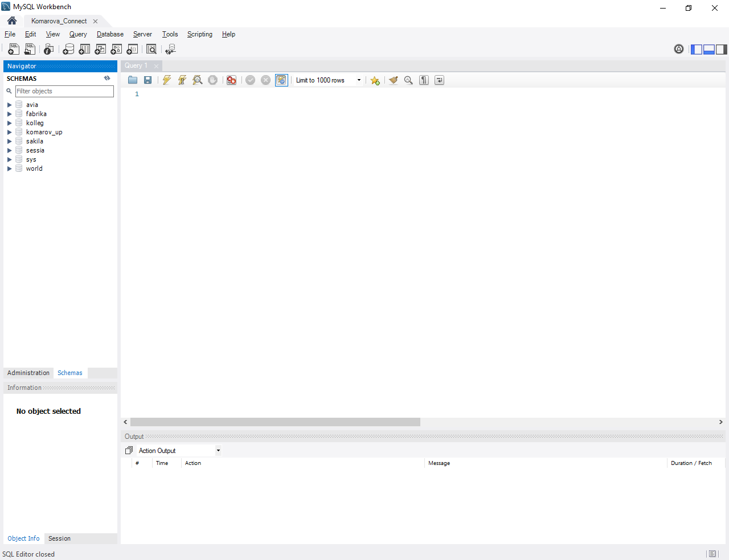Image resolution: width=729 pixels, height=560 pixels.
Task: Switch to the Administration tab
Action: pos(28,373)
